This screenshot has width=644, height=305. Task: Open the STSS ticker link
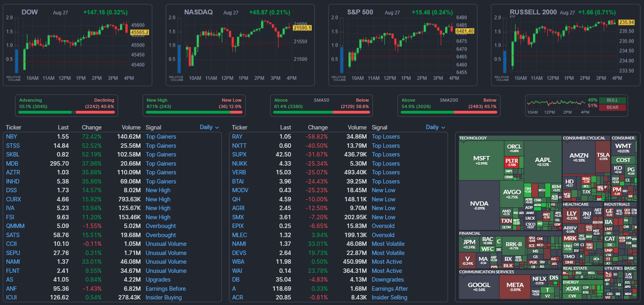click(x=13, y=146)
